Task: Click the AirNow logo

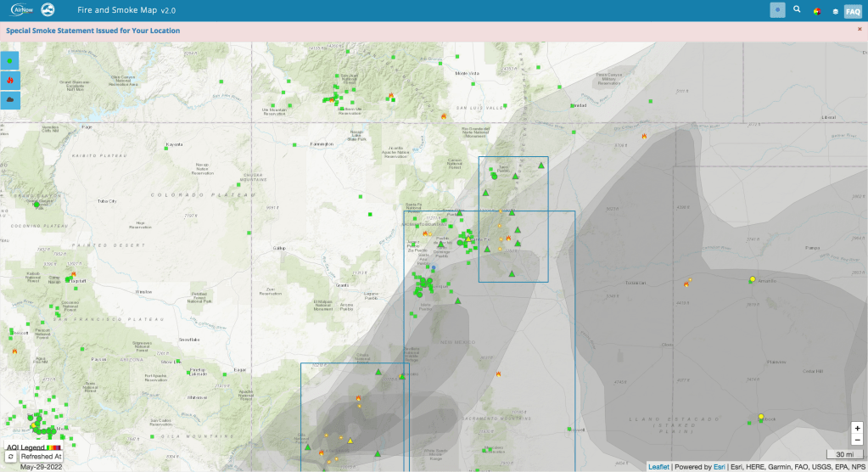Action: pos(20,10)
